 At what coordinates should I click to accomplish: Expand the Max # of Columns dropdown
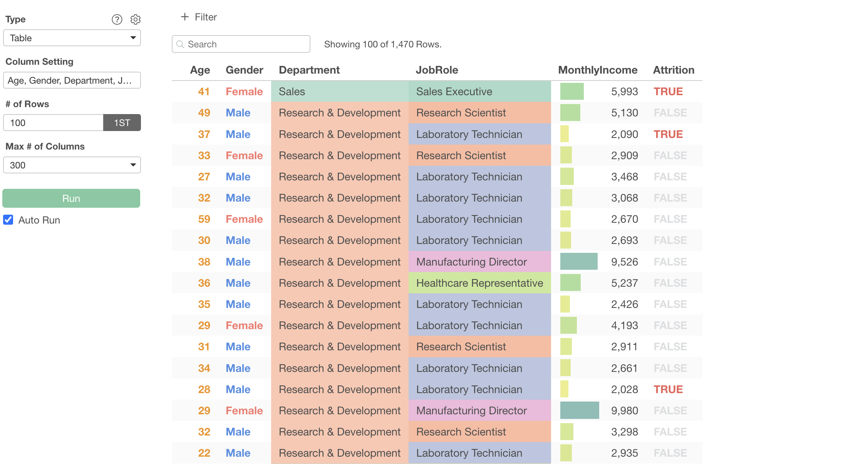click(72, 165)
